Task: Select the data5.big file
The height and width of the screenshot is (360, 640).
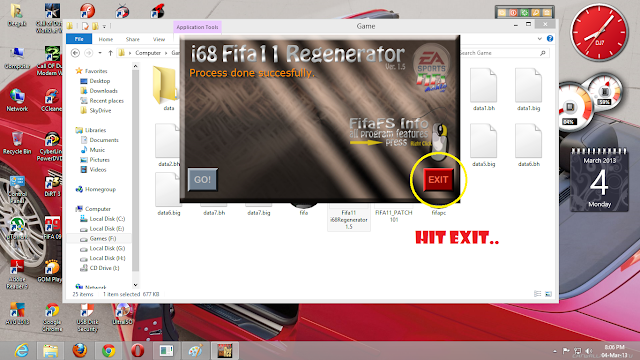Action: pyautogui.click(x=484, y=145)
